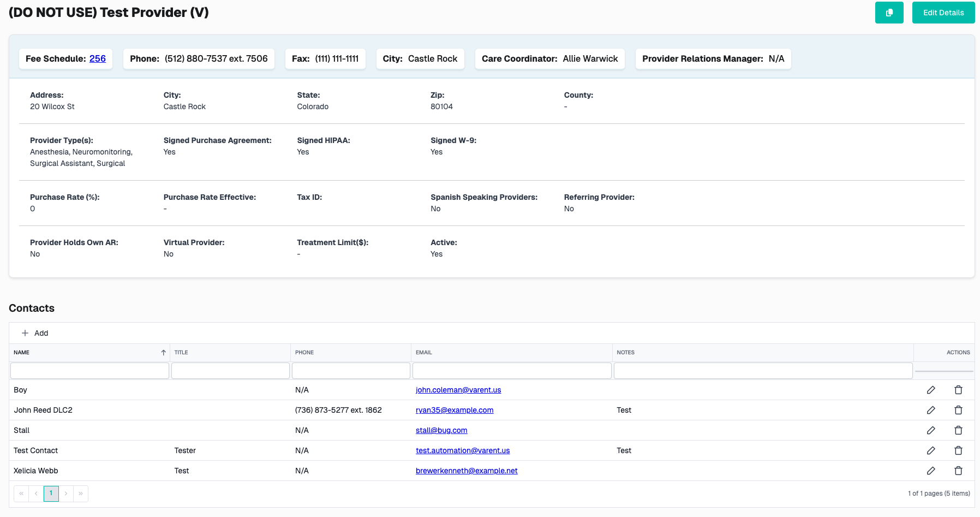Select page 1 in the pagination bar

[x=51, y=493]
